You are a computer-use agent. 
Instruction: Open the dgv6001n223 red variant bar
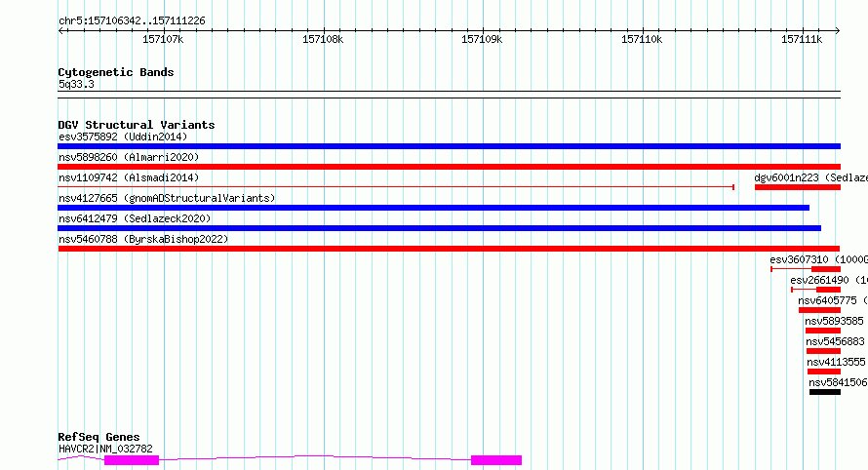click(798, 187)
